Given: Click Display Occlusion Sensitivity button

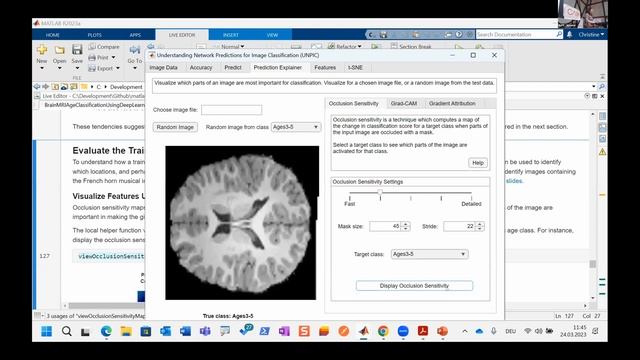Looking at the screenshot, I should 414,286.
